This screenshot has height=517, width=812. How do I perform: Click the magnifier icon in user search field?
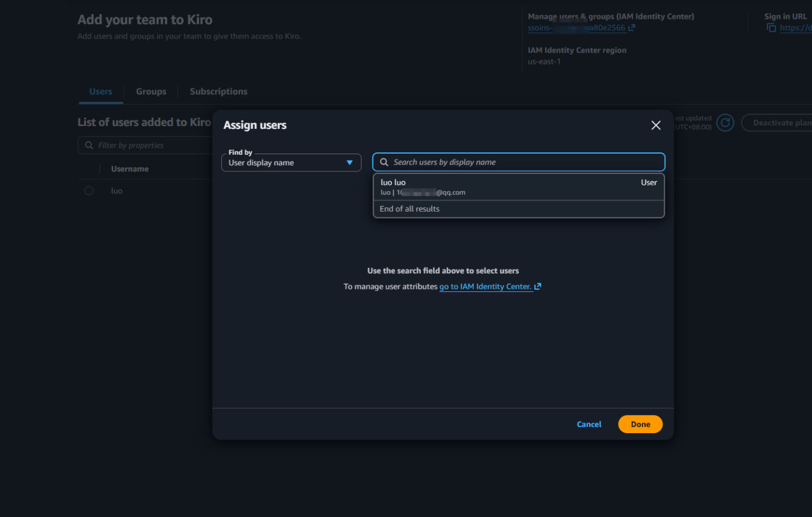384,162
